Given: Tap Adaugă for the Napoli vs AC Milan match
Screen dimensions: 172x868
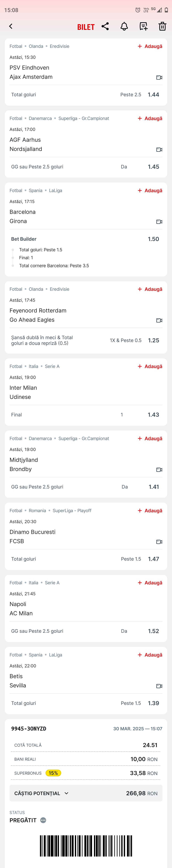Looking at the screenshot, I should pyautogui.click(x=150, y=583).
